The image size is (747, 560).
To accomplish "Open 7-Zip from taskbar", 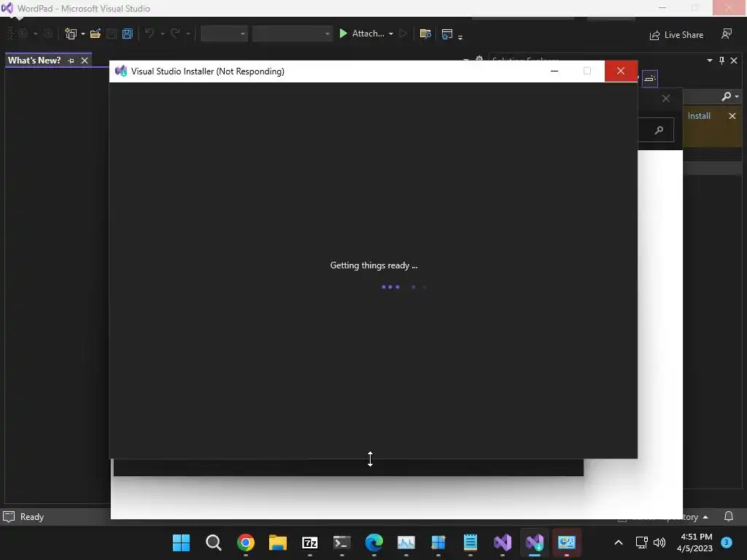I will point(309,542).
